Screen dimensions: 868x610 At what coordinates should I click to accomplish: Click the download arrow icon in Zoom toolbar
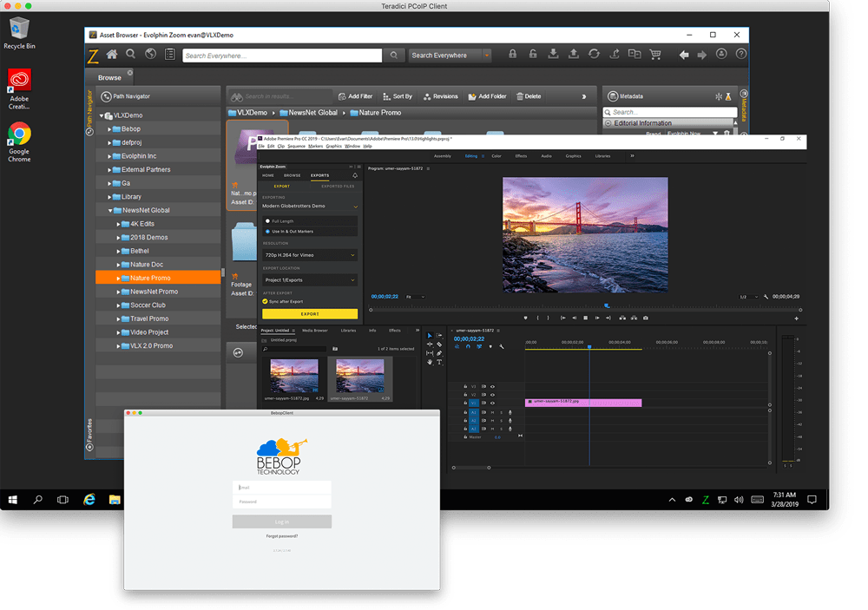[x=553, y=54]
